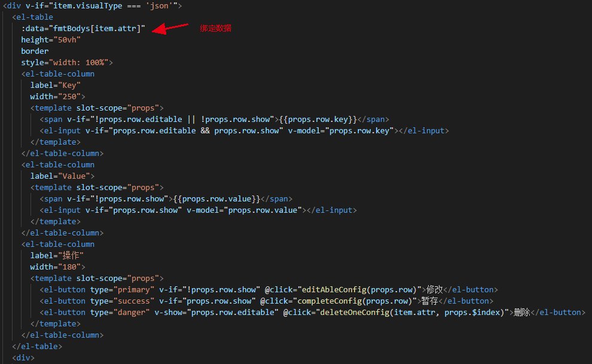Screen dimensions: 592x364
Task: Click the !props.row.editable || !props.row.show condition
Action: click(x=185, y=119)
